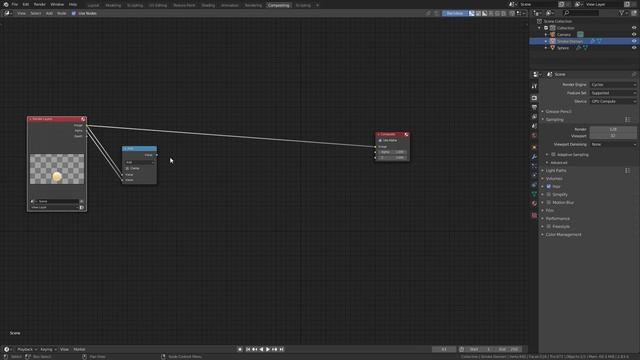Open the Viewport Denoising dropdown
The height and width of the screenshot is (360, 640).
point(613,144)
